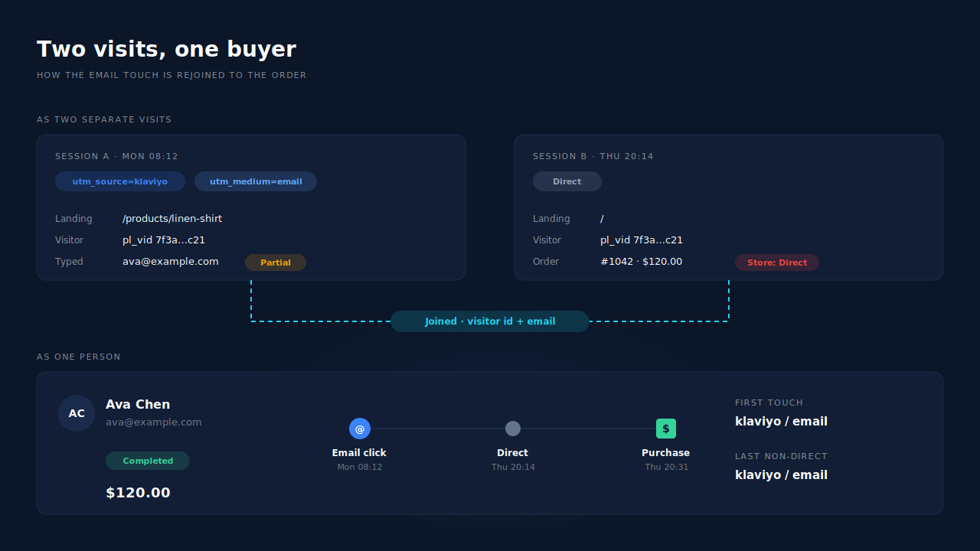Image resolution: width=980 pixels, height=551 pixels.
Task: Click the orange Partial badge
Action: pyautogui.click(x=276, y=262)
